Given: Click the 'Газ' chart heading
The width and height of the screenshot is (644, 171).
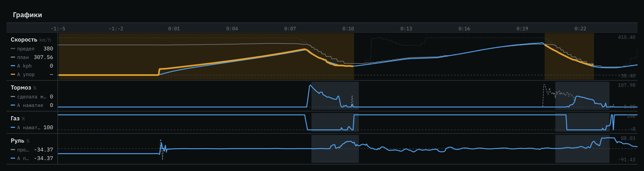Looking at the screenshot, I should point(15,118).
